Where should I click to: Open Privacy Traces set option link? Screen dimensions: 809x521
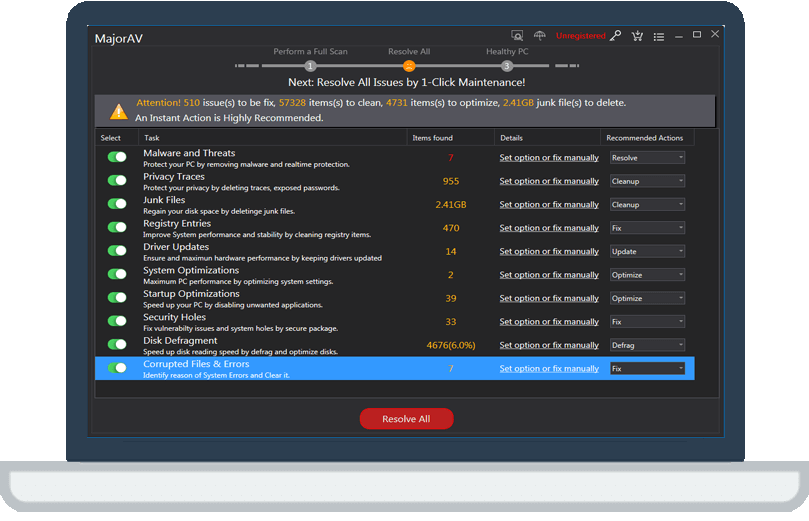(x=549, y=181)
